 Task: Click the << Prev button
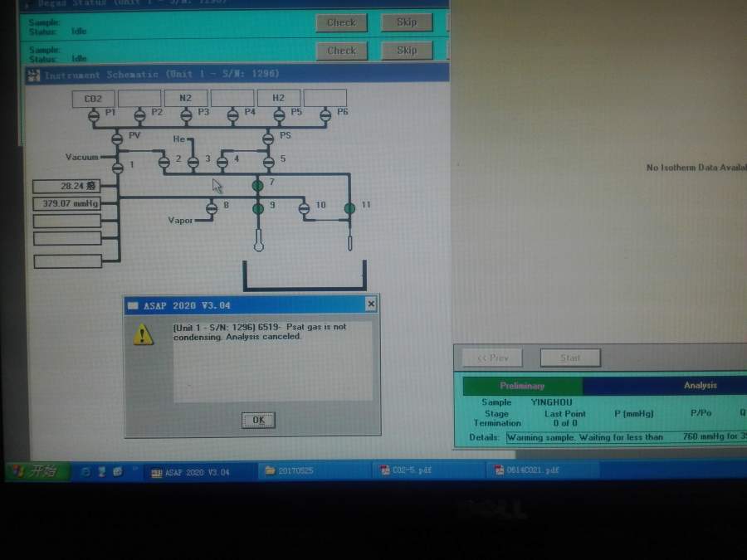point(492,358)
